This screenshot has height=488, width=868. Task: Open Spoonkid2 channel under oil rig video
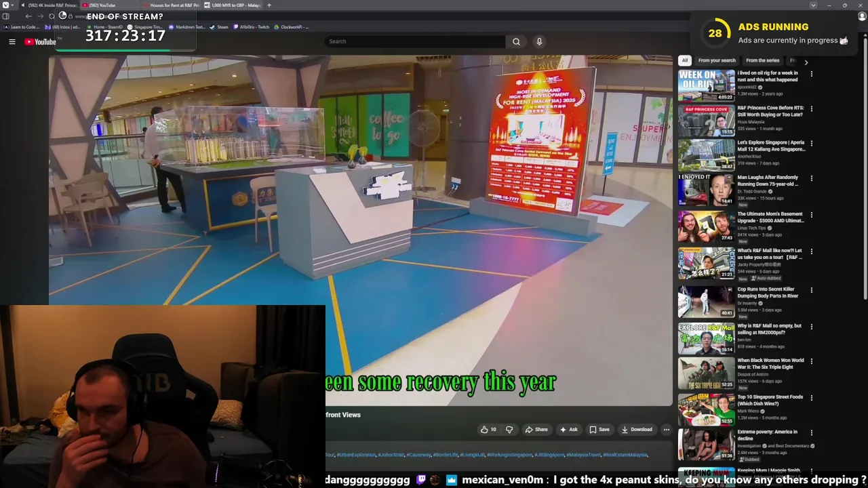pyautogui.click(x=749, y=87)
